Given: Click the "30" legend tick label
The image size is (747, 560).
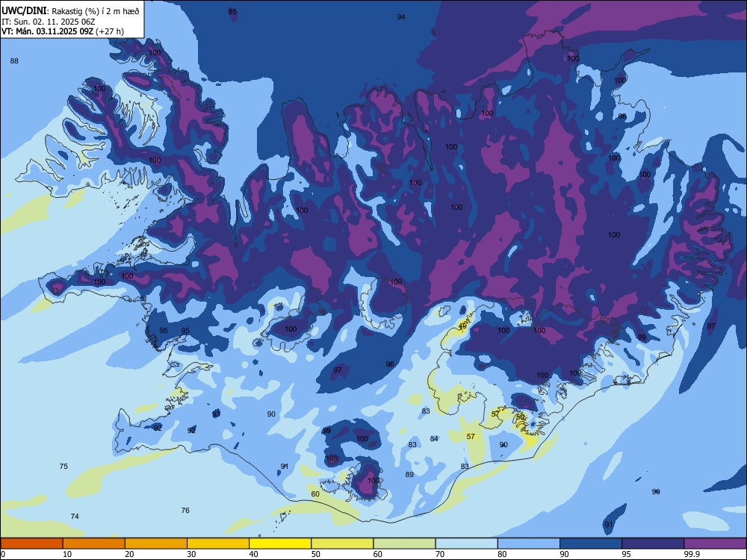Looking at the screenshot, I should coord(191,554).
